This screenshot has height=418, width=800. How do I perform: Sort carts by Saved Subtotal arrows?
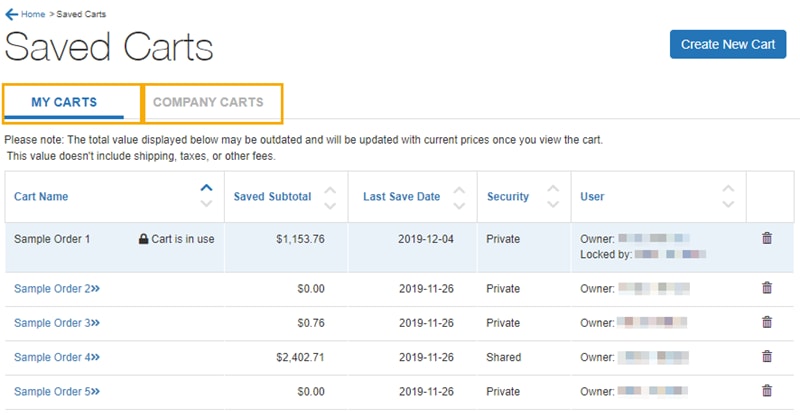pyautogui.click(x=330, y=196)
